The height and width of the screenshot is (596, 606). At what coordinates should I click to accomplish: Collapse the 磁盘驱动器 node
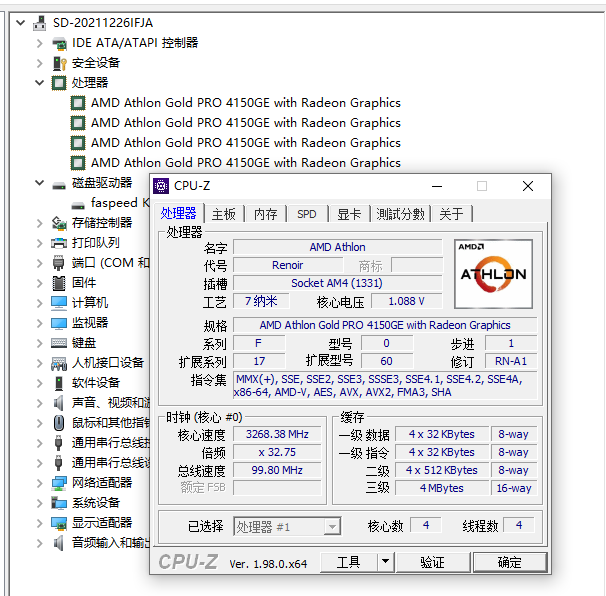(39, 183)
